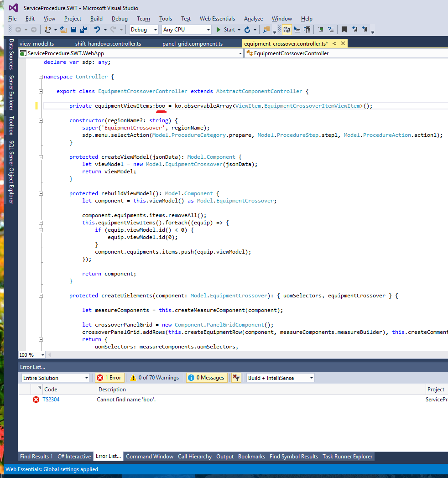Viewport: 448px width, 478px height.
Task: Close the equipment-crossover.controller.ts tab
Action: (x=343, y=44)
